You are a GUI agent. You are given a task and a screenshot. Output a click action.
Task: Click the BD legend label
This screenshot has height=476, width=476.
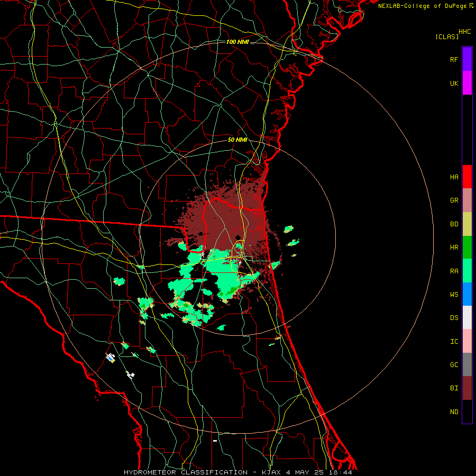coord(454,224)
